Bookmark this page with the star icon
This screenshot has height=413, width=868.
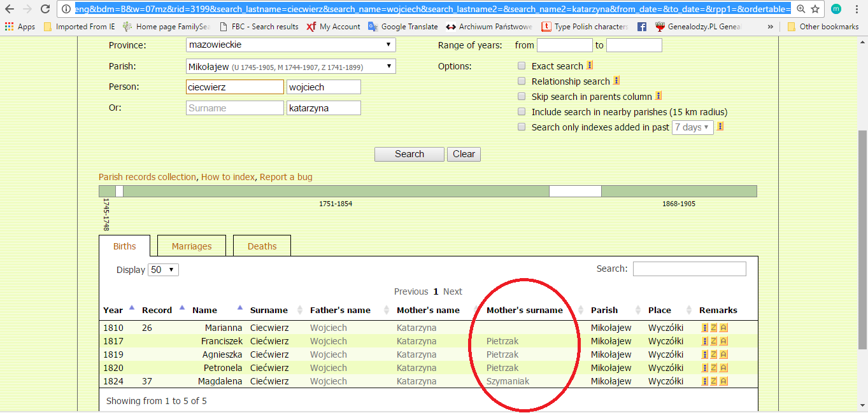pos(815,9)
